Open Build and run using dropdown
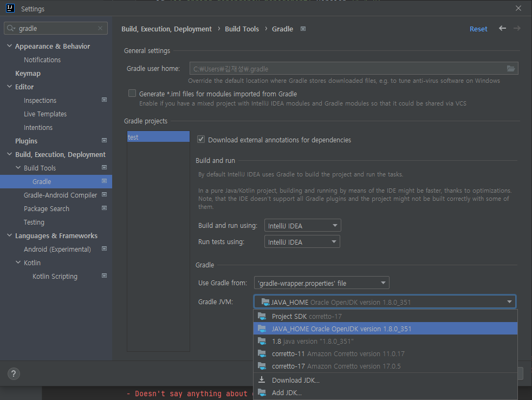Image resolution: width=532 pixels, height=400 pixels. point(302,225)
